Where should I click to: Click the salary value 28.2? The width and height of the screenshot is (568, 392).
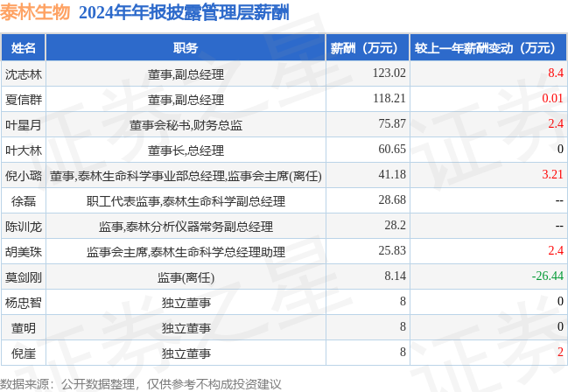click(x=395, y=225)
